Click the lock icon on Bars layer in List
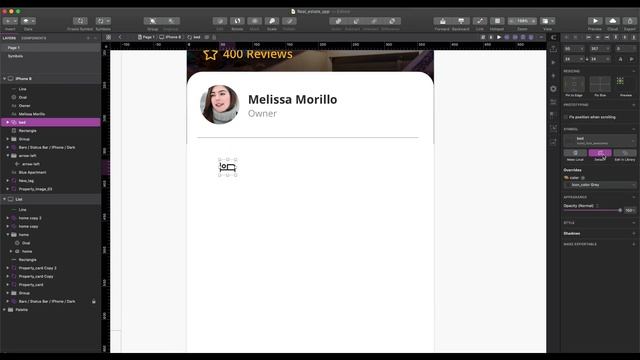This screenshot has width=640, height=360. coord(93,301)
